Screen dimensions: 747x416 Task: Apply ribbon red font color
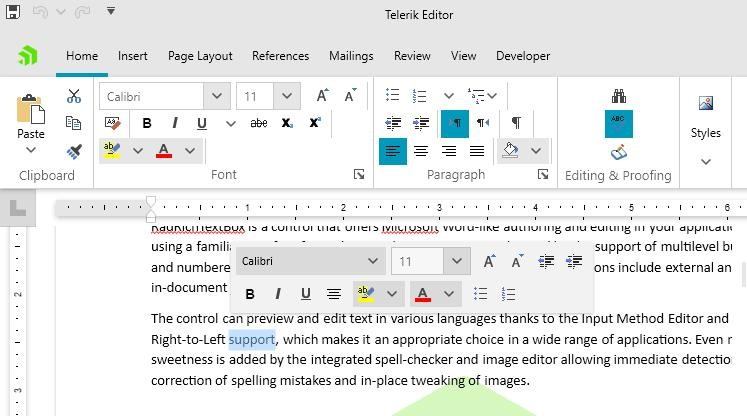pos(164,151)
